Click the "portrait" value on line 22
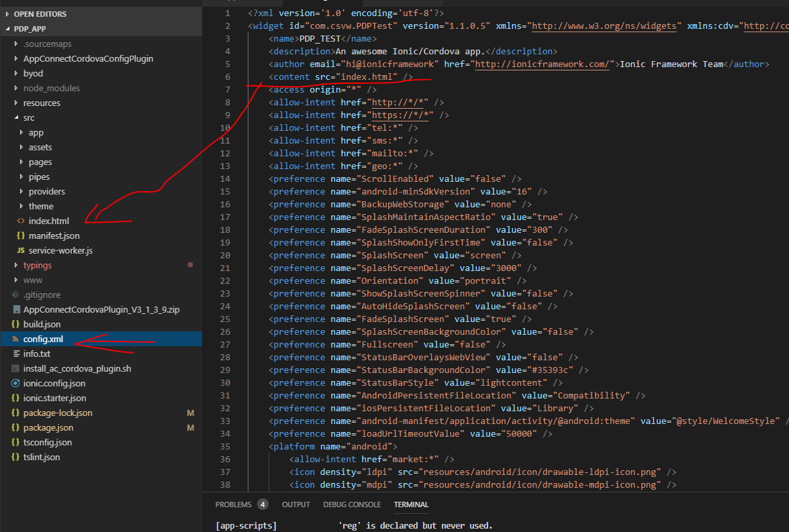789x532 pixels. pyautogui.click(x=485, y=281)
